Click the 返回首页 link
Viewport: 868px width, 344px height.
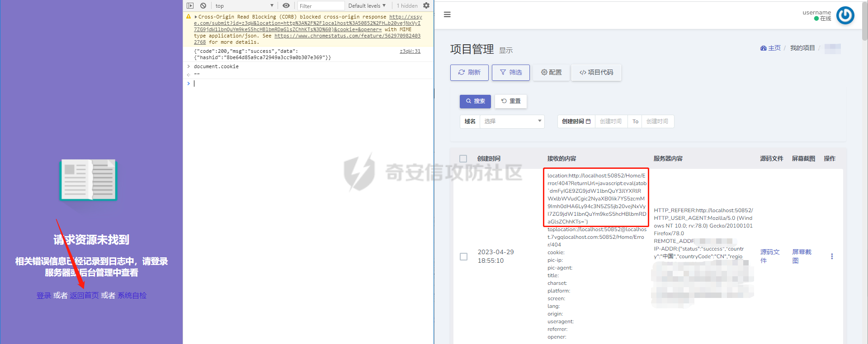84,295
